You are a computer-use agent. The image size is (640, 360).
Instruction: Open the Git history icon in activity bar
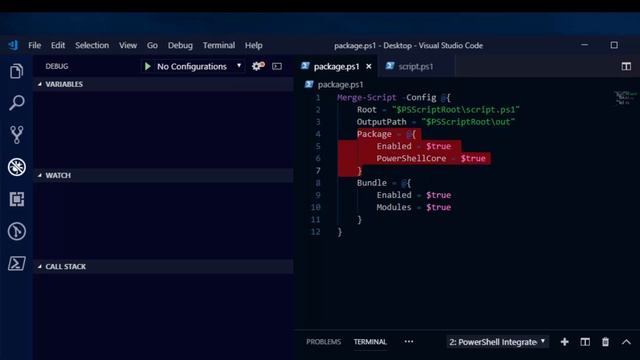click(16, 231)
